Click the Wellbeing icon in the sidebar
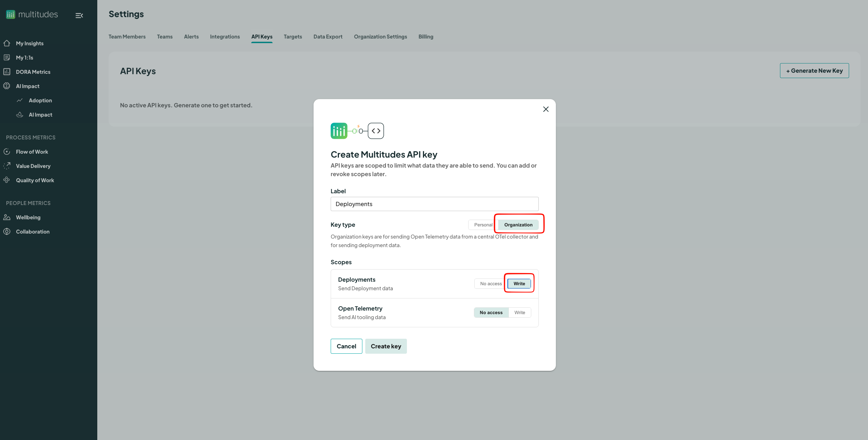 (x=7, y=217)
